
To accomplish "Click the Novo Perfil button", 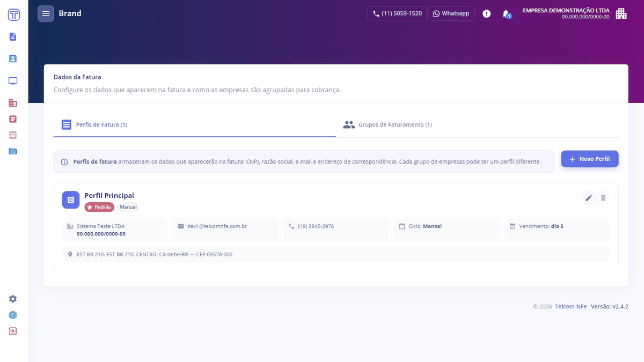I will point(590,159).
